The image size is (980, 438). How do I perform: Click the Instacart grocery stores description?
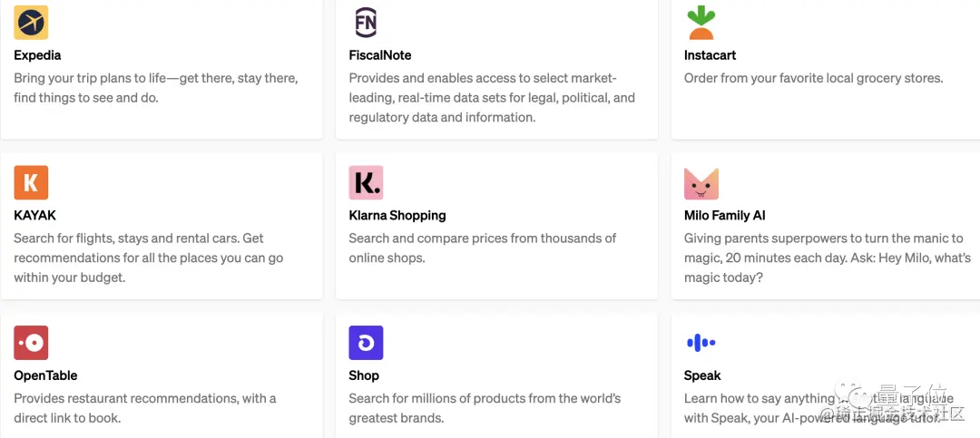(813, 78)
